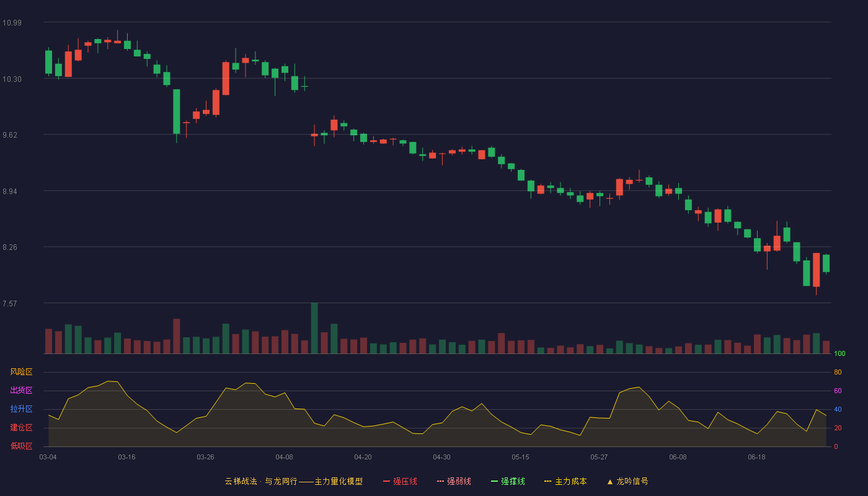Image resolution: width=868 pixels, height=496 pixels.
Task: Click the last green candlestick on the right
Action: [826, 263]
